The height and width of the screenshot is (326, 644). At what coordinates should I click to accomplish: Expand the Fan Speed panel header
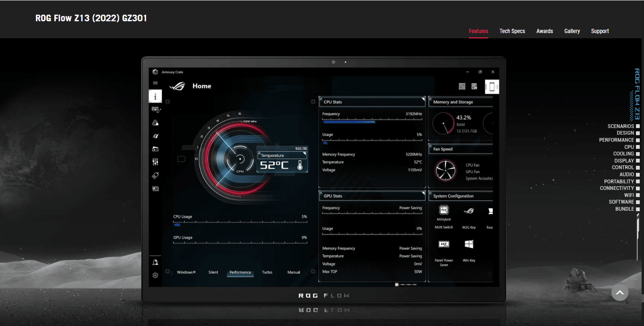461,149
